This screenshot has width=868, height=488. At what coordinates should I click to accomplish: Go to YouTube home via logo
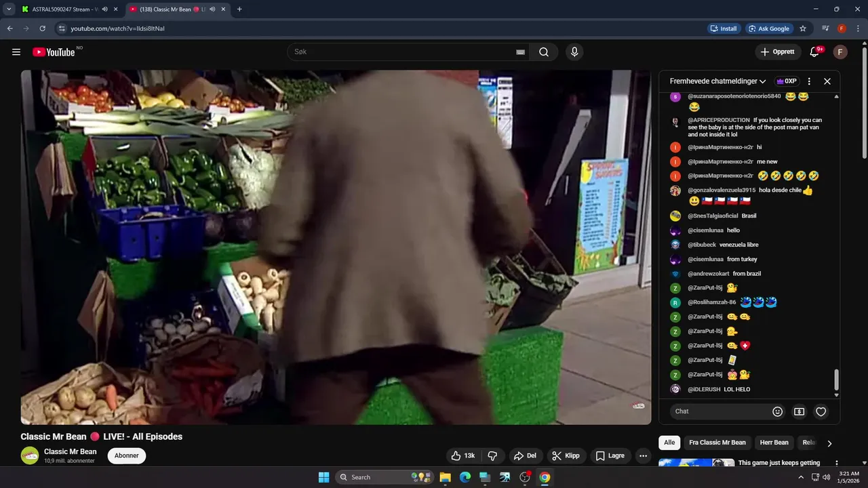54,52
